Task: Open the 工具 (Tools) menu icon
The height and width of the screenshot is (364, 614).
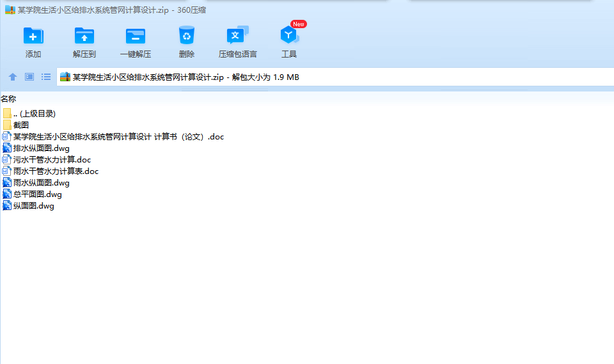Action: click(289, 35)
